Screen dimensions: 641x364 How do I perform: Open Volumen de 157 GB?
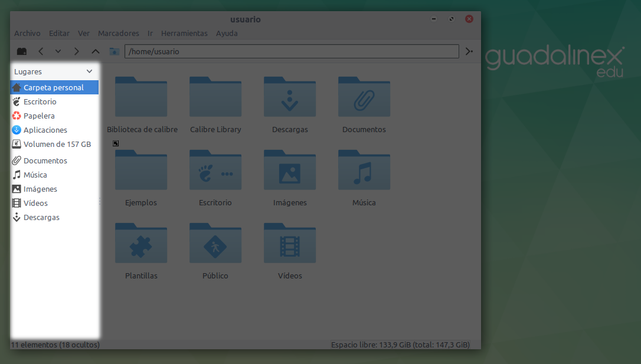pos(54,144)
